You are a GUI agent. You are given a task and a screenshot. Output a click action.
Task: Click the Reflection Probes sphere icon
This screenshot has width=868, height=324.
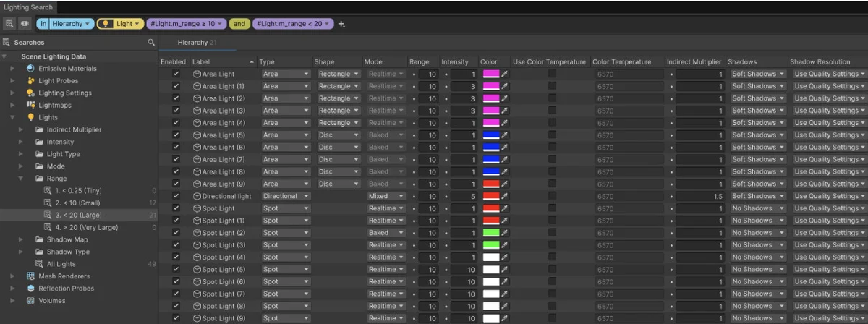coord(31,289)
